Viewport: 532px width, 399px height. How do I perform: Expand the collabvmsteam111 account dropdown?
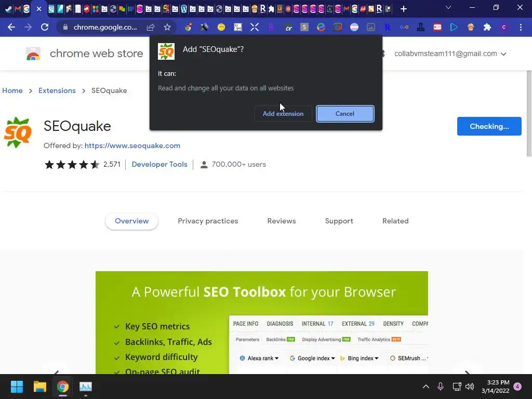click(x=450, y=54)
